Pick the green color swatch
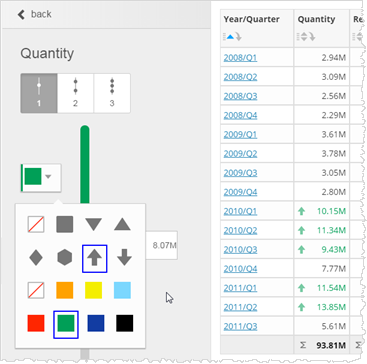The width and height of the screenshot is (367, 364). click(66, 324)
